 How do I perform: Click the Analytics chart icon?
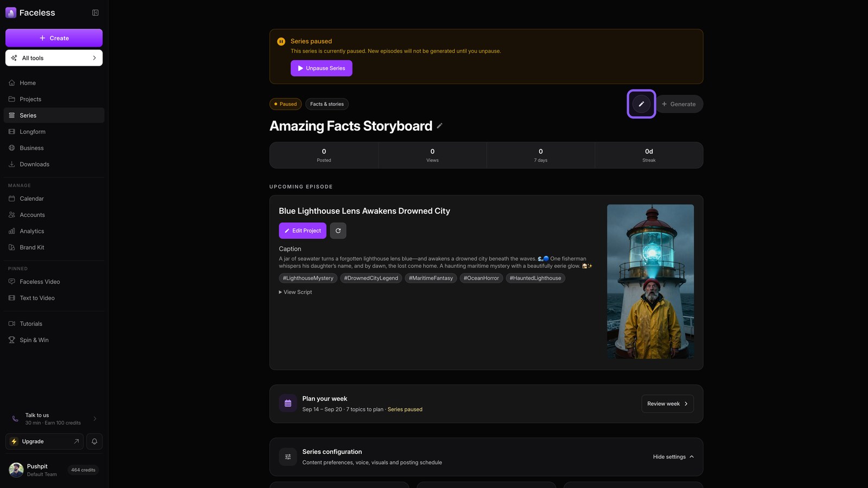point(12,231)
